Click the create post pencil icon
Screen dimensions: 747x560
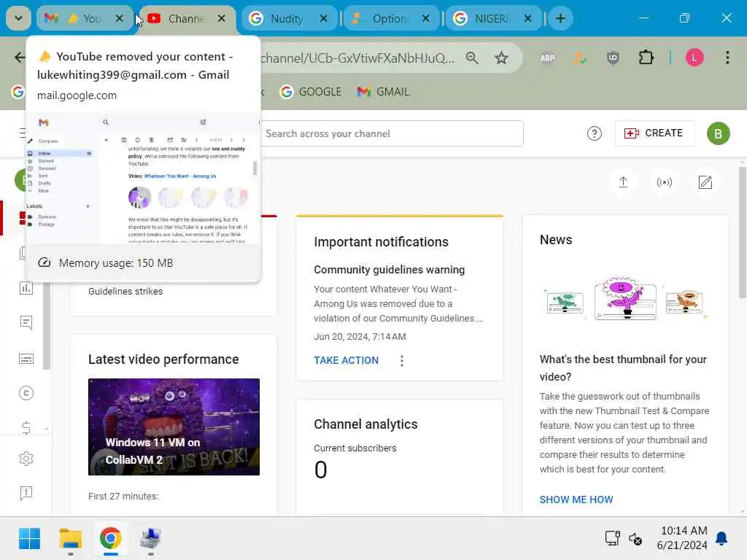pos(705,182)
